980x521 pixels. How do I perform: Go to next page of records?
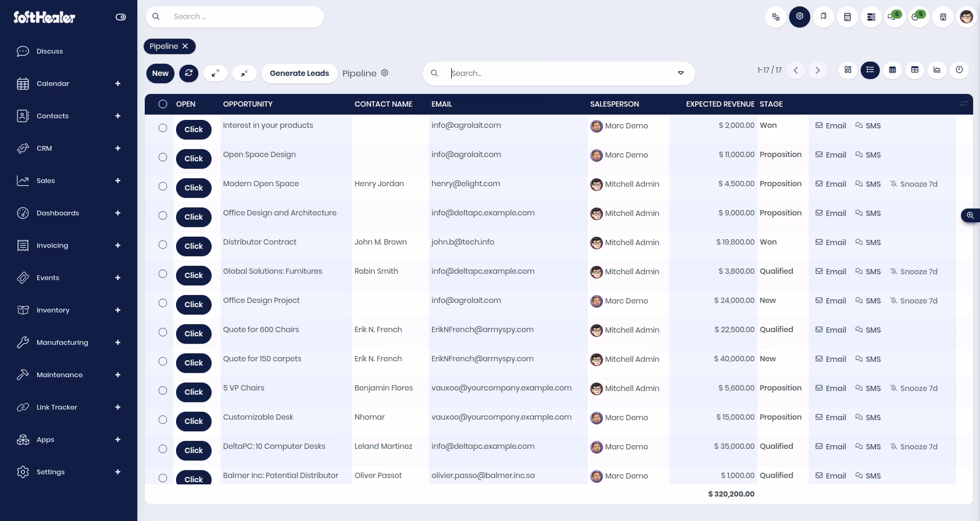[818, 71]
